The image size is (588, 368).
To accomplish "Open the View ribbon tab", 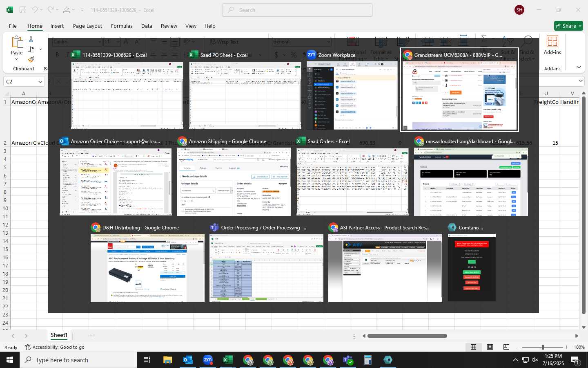I will (191, 26).
